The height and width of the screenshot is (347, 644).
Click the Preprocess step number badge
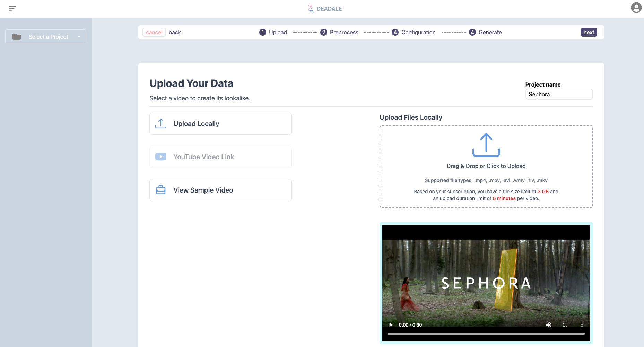(324, 32)
